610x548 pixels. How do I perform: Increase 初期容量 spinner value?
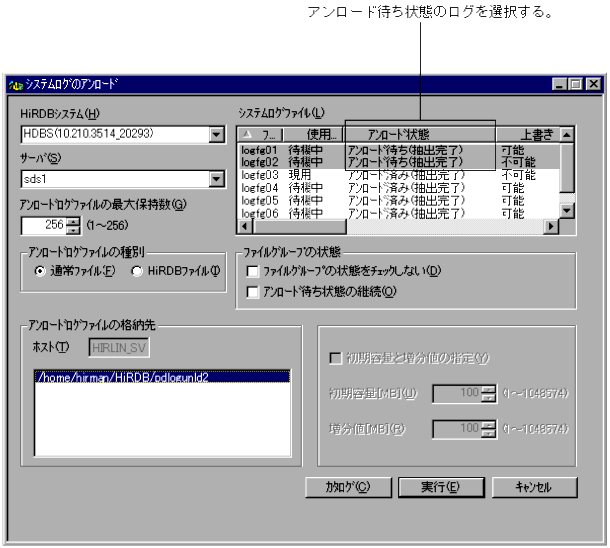488,389
